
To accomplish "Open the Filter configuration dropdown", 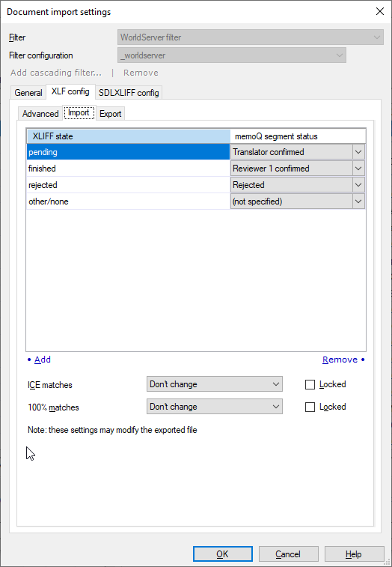I will 232,55.
